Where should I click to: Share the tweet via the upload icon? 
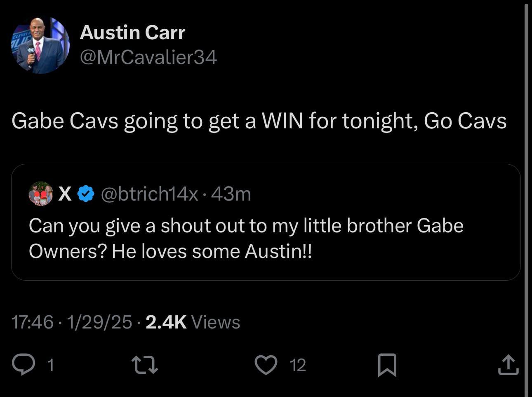(x=508, y=364)
